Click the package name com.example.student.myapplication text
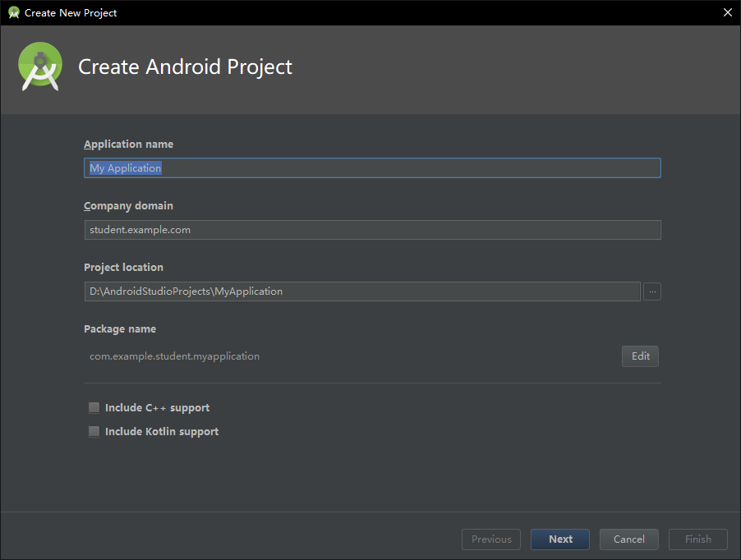This screenshot has width=741, height=560. click(174, 356)
